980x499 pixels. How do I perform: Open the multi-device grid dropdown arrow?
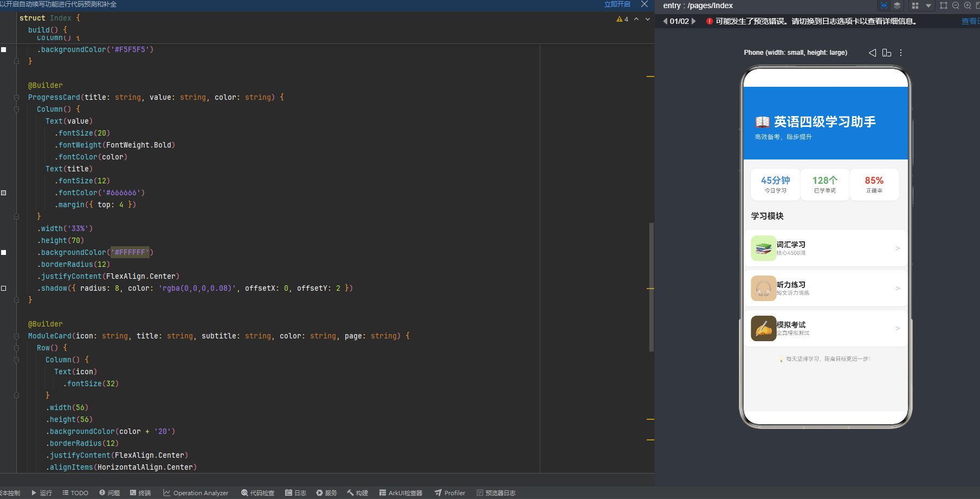tap(929, 5)
